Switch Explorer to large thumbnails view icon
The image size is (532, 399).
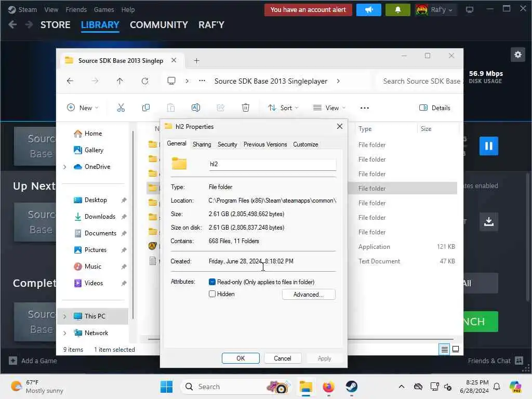[456, 349]
